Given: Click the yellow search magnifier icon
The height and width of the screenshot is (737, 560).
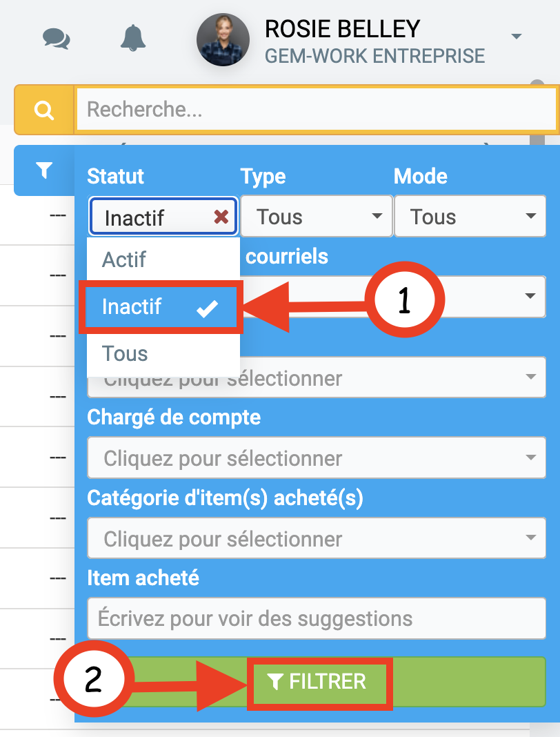Looking at the screenshot, I should pyautogui.click(x=44, y=109).
